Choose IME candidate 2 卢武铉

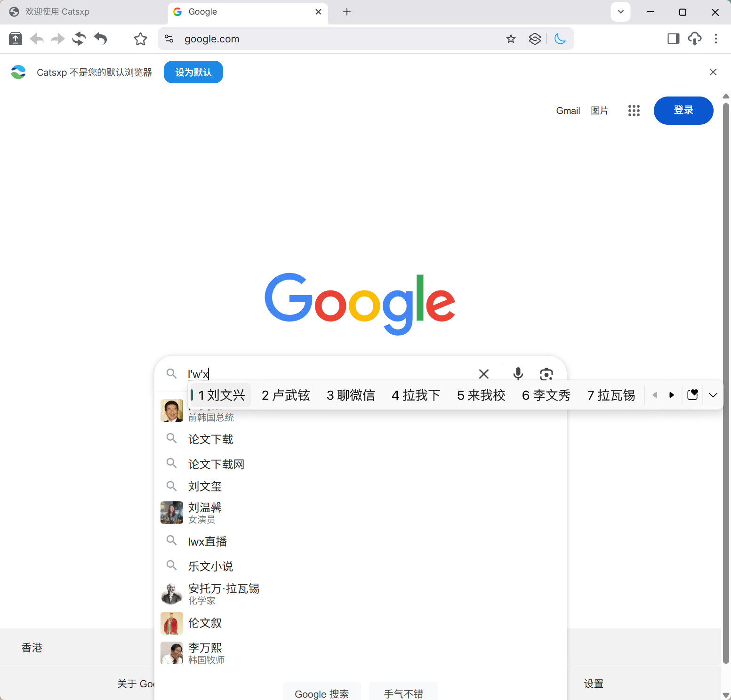pyautogui.click(x=286, y=395)
